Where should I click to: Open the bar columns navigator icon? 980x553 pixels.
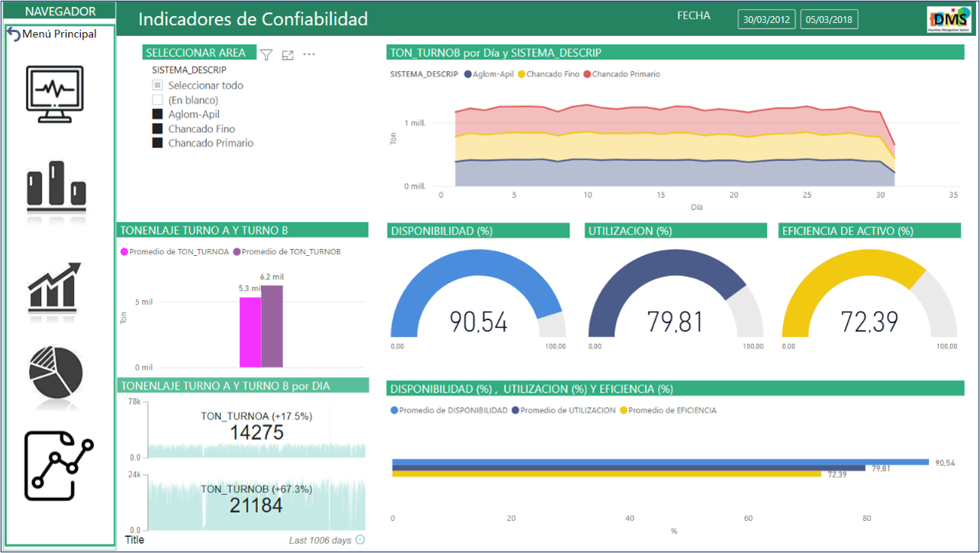click(56, 188)
